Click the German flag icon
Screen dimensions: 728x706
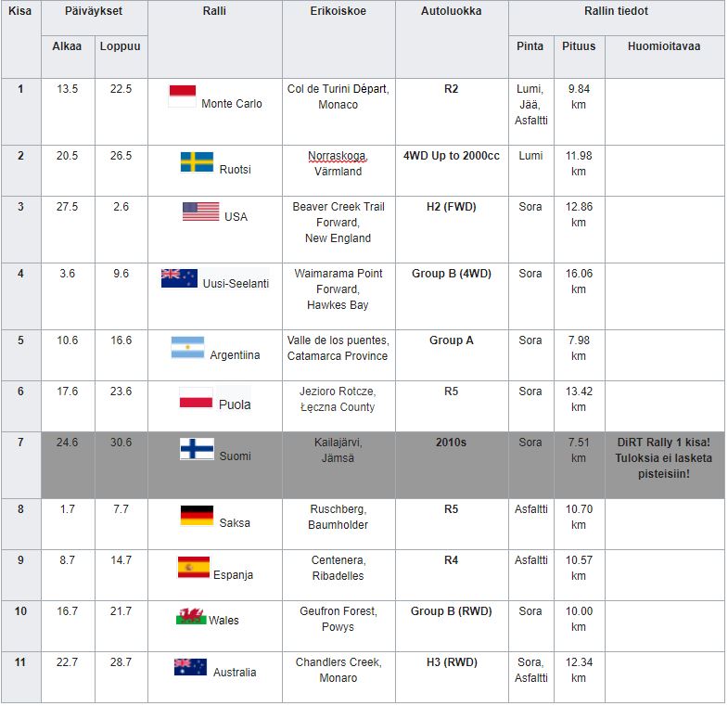pos(197,516)
